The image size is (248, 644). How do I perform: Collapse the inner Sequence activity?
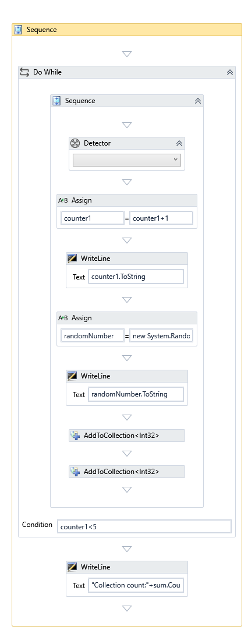[x=198, y=101]
